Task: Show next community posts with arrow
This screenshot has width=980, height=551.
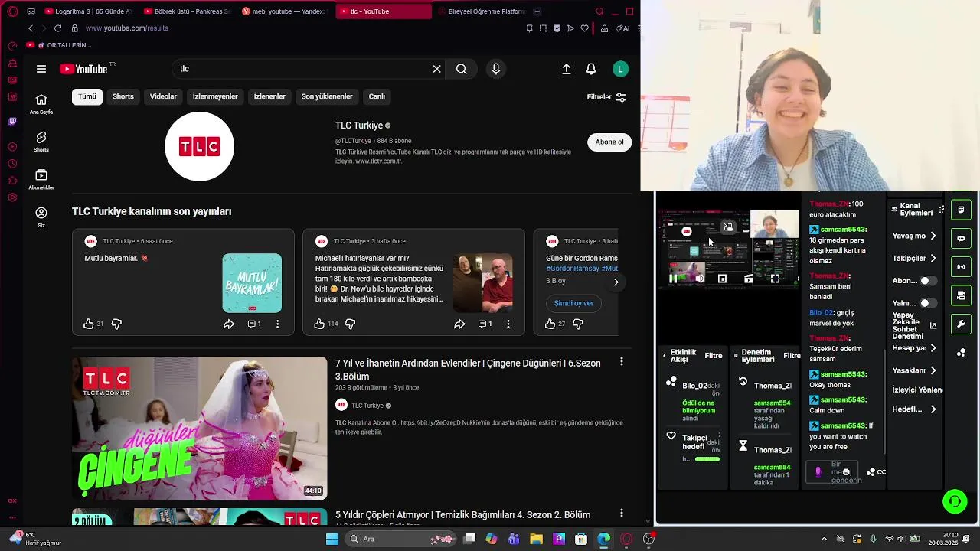Action: [x=616, y=282]
